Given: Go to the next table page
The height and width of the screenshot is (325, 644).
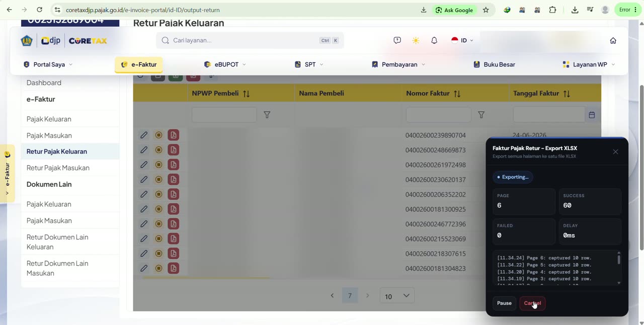Looking at the screenshot, I should click(367, 296).
